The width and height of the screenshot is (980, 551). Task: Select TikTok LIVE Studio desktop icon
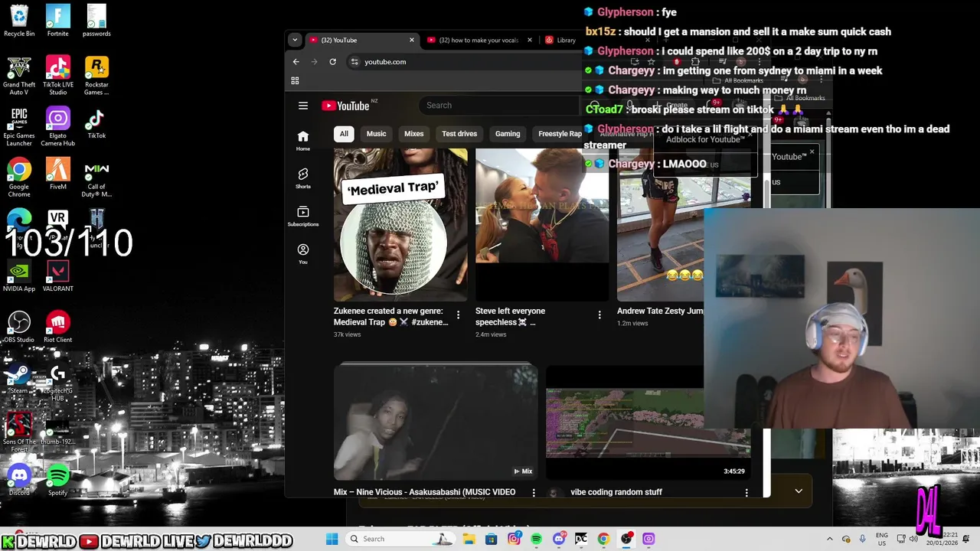(x=57, y=75)
